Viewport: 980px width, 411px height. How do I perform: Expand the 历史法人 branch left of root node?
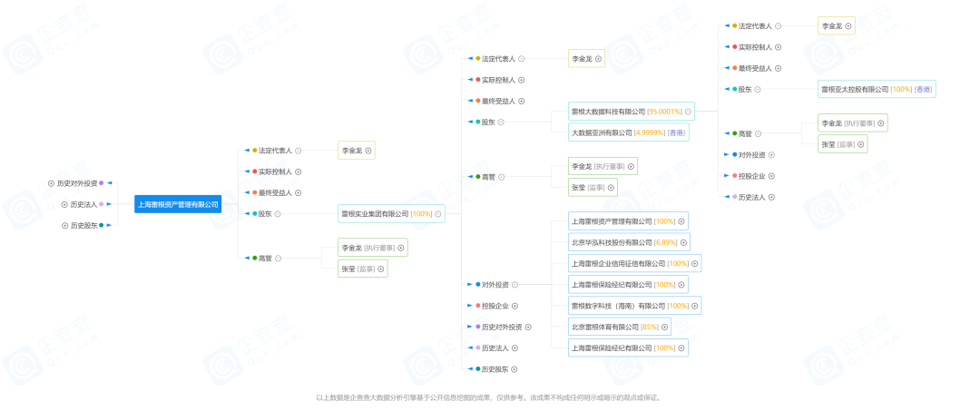[x=64, y=204]
